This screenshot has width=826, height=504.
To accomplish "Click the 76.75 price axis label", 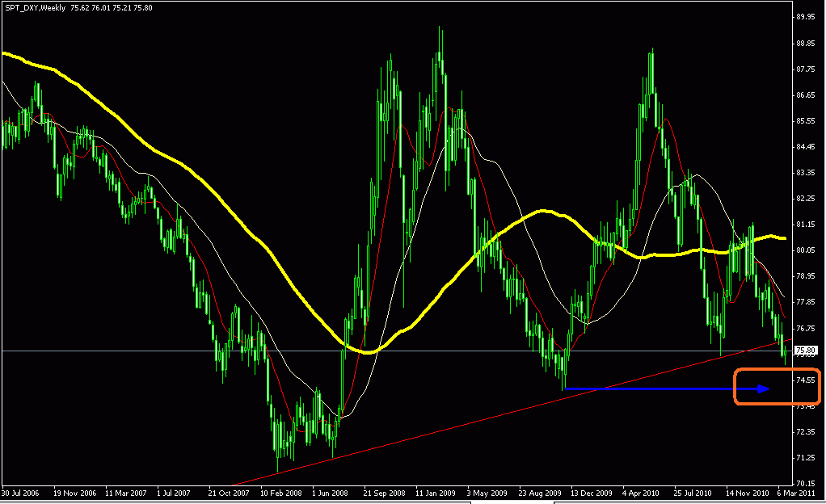I will (806, 328).
